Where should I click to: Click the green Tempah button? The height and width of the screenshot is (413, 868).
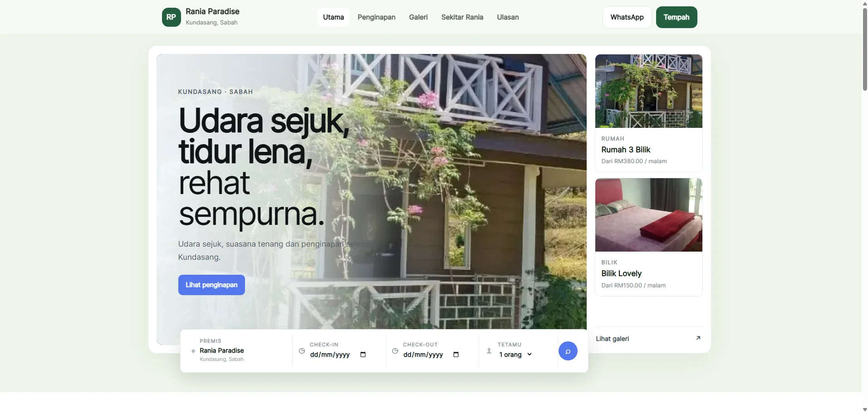677,17
